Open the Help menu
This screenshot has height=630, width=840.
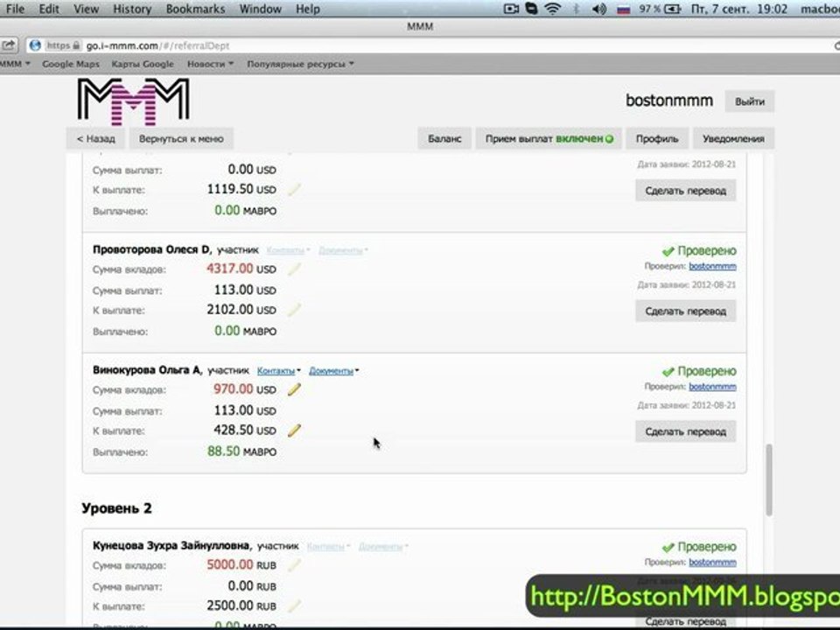point(307,9)
